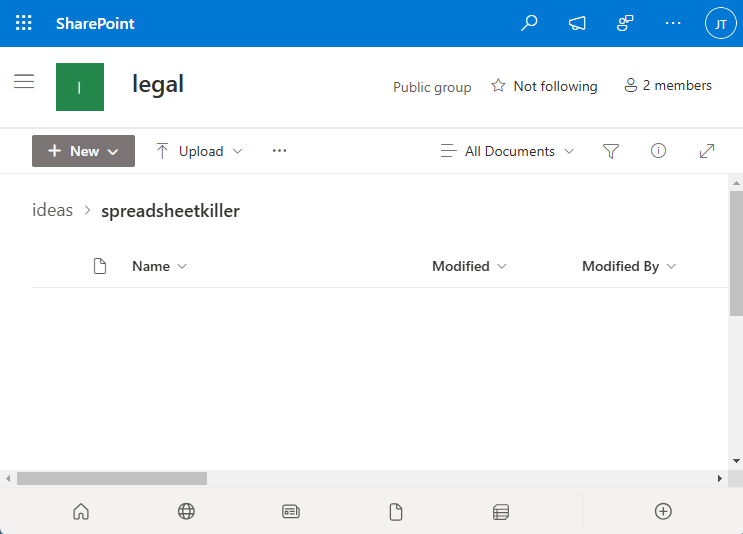Navigate to the ideas breadcrumb folder
This screenshot has height=534, width=743.
pyautogui.click(x=53, y=210)
